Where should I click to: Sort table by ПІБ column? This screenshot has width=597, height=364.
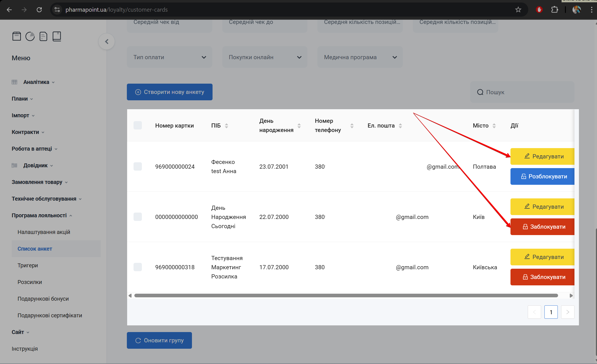(226, 126)
